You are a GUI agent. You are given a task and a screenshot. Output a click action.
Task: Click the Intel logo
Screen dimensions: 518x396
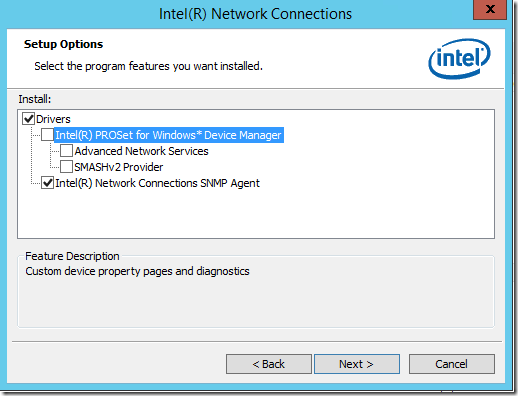tap(459, 59)
